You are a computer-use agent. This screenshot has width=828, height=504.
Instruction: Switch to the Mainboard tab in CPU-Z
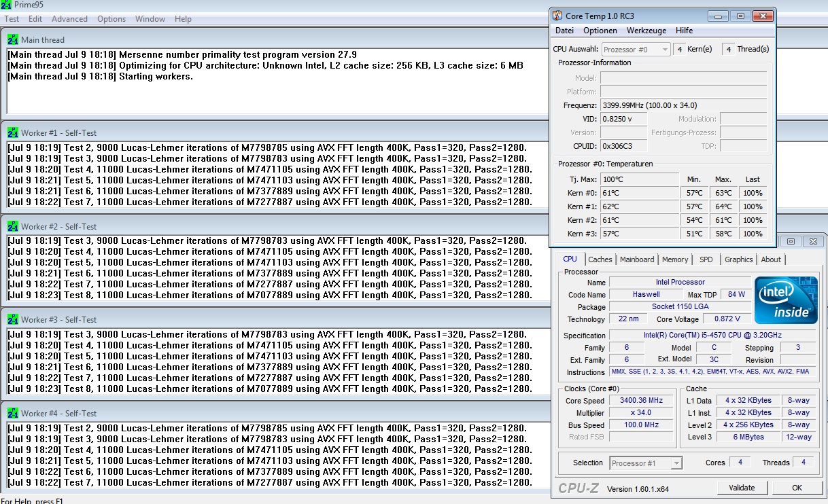pyautogui.click(x=637, y=259)
